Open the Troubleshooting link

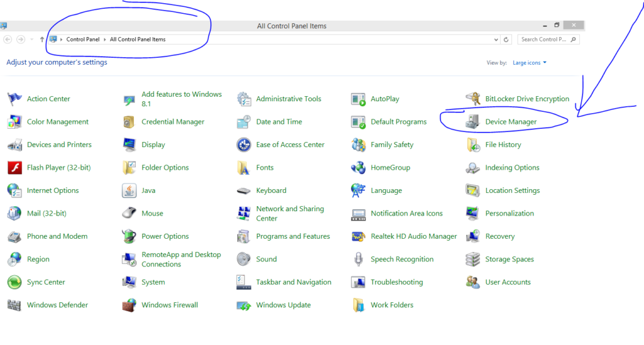pyautogui.click(x=397, y=282)
